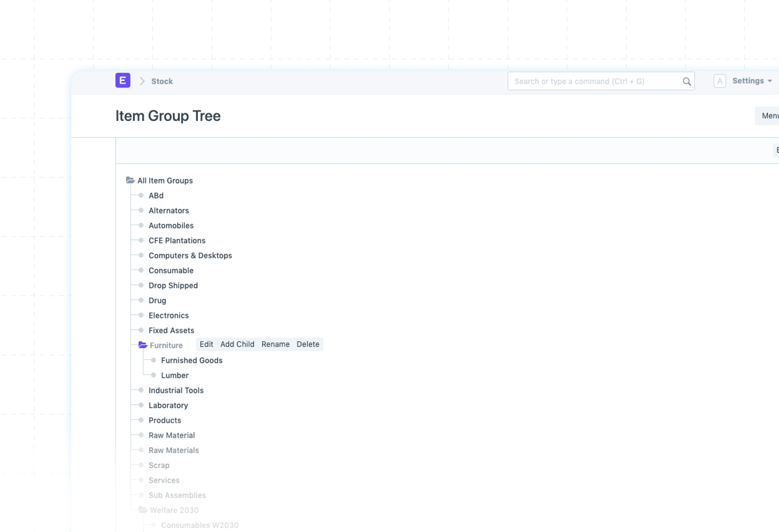Go to the Stock breadcrumb link
This screenshot has width=779, height=532.
coord(162,81)
